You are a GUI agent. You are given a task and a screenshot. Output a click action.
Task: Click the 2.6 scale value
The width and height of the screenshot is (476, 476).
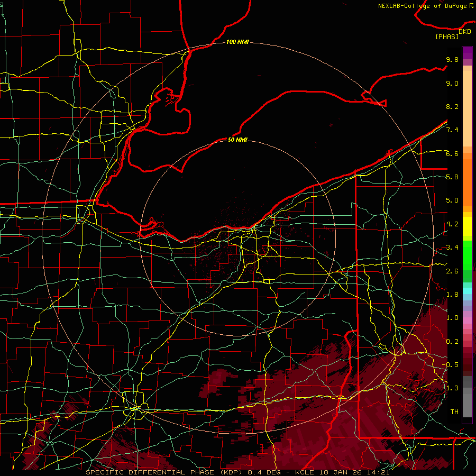click(452, 271)
